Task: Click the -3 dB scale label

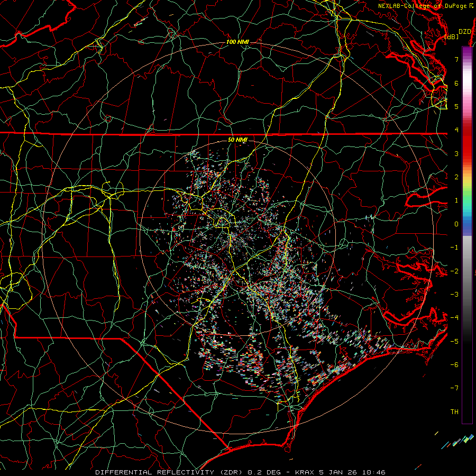Action: [x=454, y=295]
